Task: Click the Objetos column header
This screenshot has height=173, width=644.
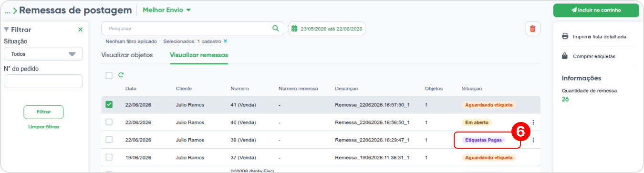Action: [434, 89]
